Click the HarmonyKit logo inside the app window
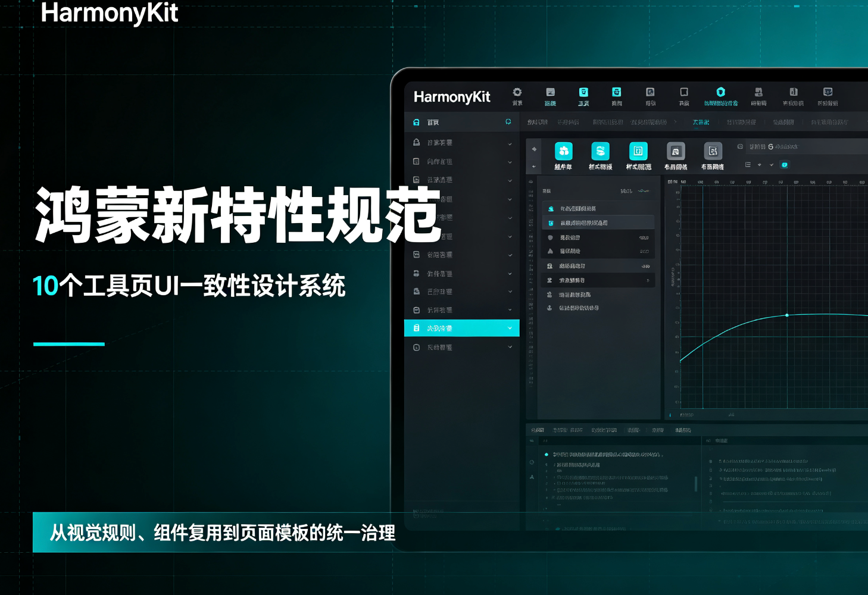The width and height of the screenshot is (868, 595). (x=452, y=96)
